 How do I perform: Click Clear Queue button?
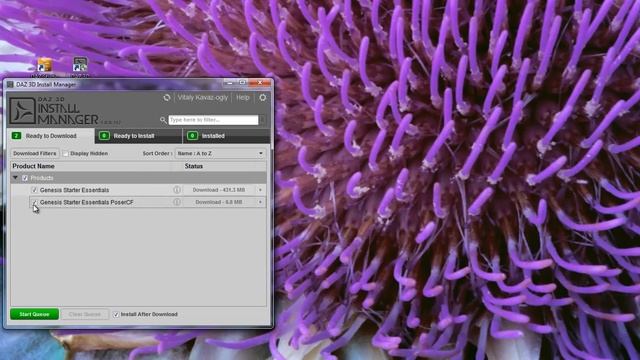point(84,314)
